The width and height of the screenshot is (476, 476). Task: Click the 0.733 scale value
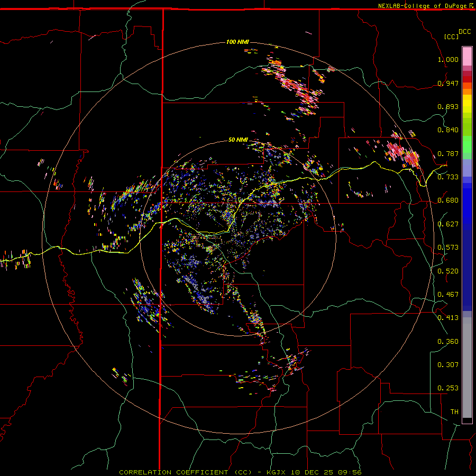click(448, 177)
